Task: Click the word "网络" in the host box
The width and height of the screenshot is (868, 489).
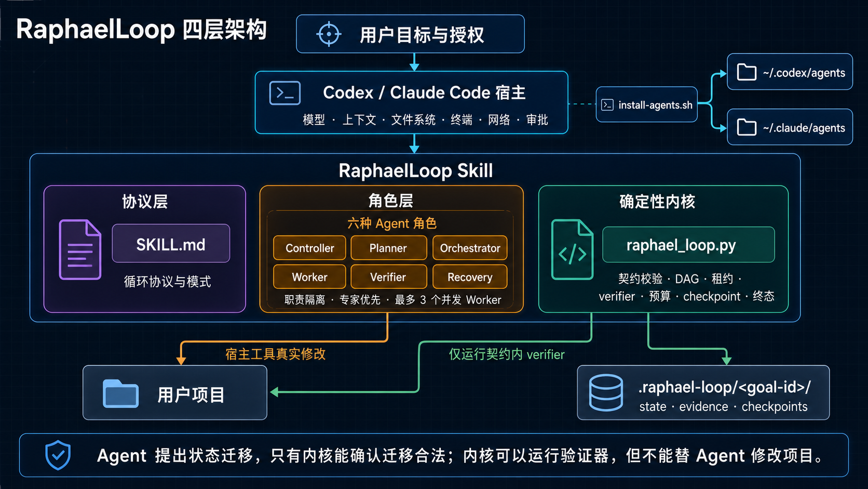Action: pos(499,120)
